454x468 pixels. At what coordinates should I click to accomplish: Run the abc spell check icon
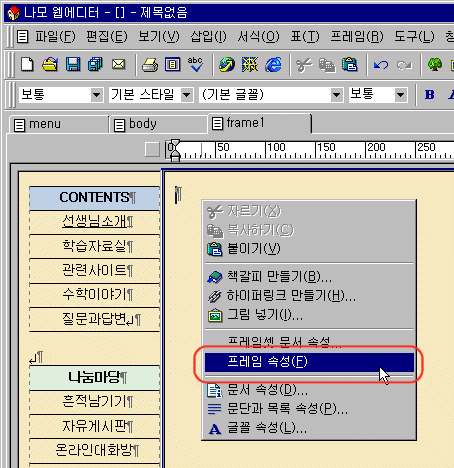195,64
